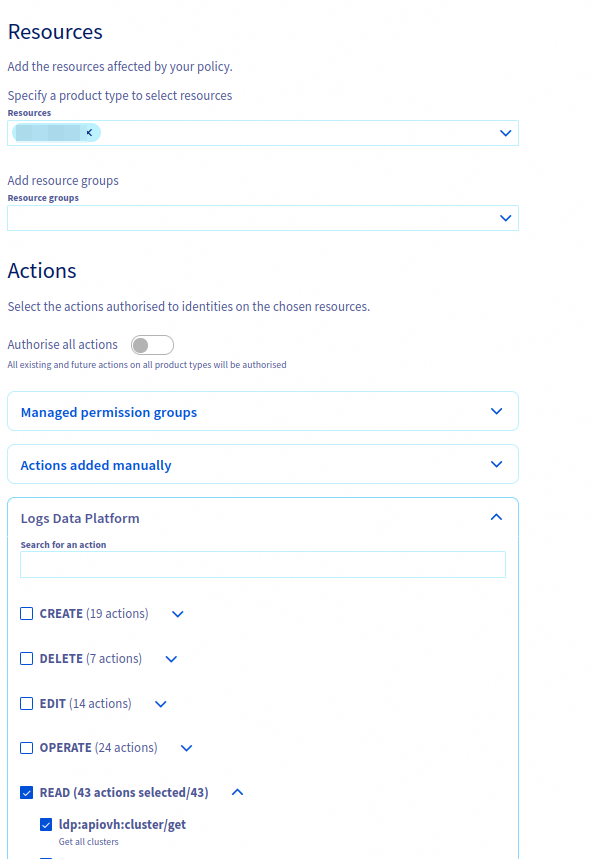Expand the DELETE actions list chevron
Viewport: 595px width, 859px height.
point(170,659)
